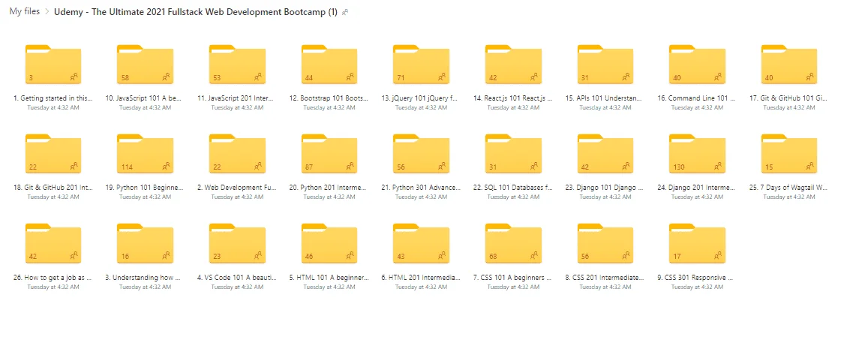The width and height of the screenshot is (868, 343).
Task: Open the 15. APIs 101 folder icon
Action: click(605, 65)
